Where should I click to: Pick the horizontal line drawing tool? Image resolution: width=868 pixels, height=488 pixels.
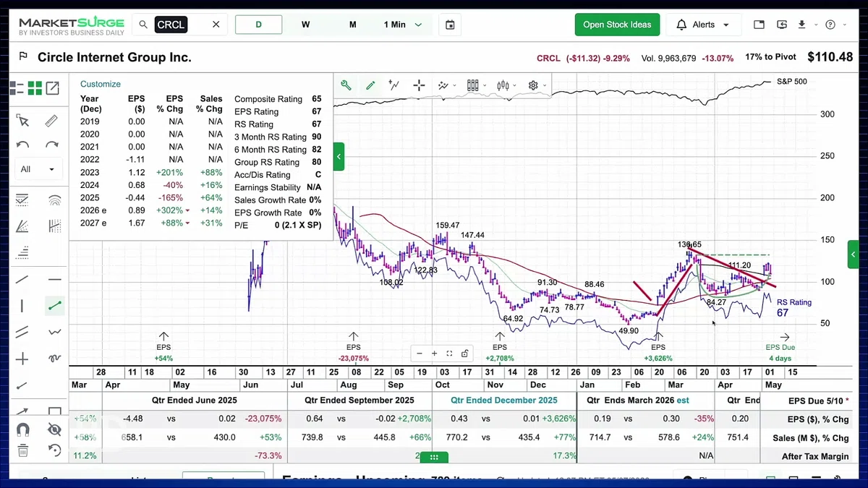(54, 280)
